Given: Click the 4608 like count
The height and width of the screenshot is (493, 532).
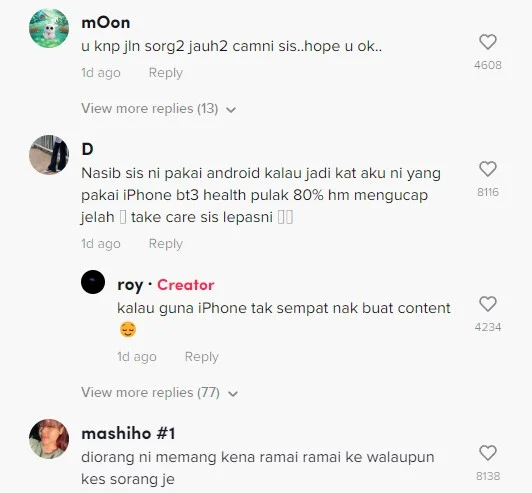Looking at the screenshot, I should coord(488,65).
